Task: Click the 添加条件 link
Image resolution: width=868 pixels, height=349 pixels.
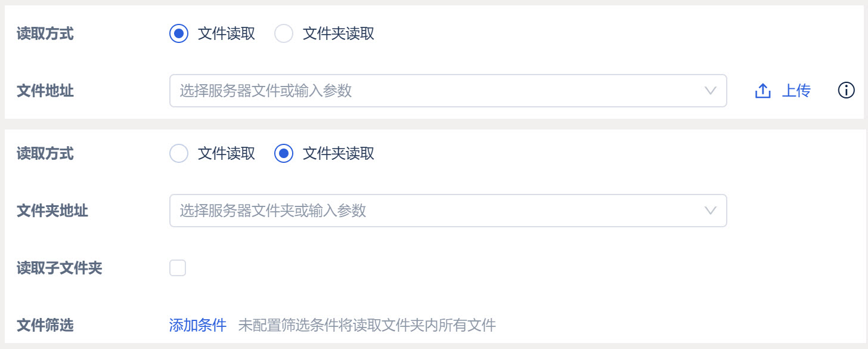Action: click(x=198, y=325)
